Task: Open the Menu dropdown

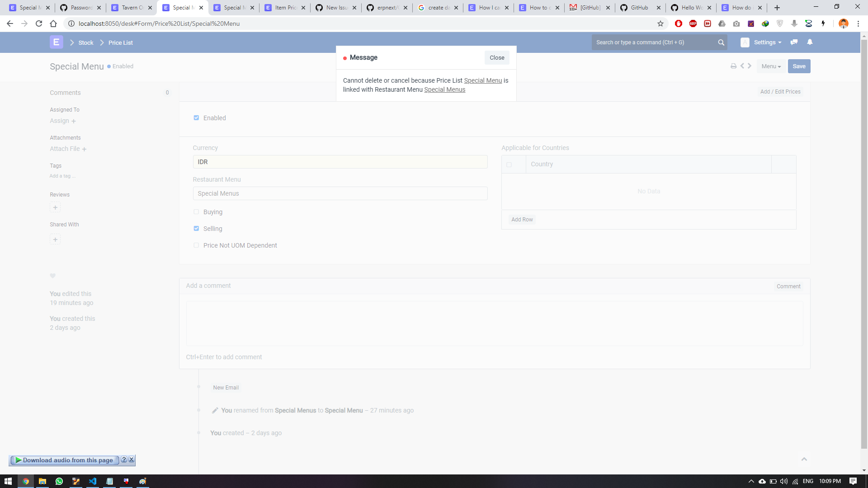Action: 771,66
